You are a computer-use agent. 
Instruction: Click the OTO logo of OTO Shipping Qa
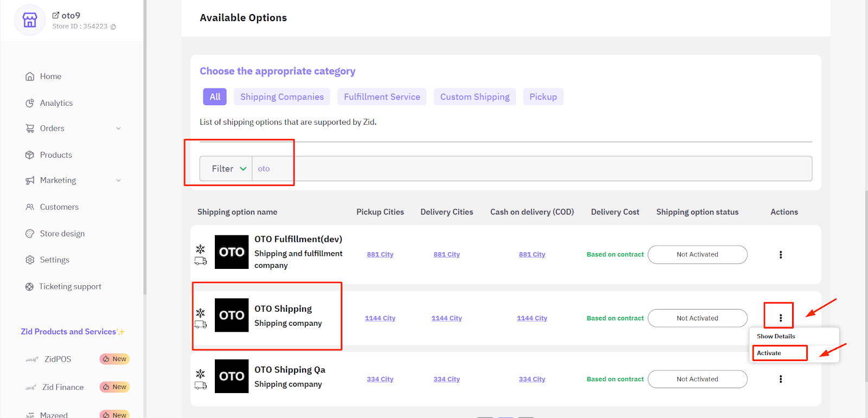[232, 376]
